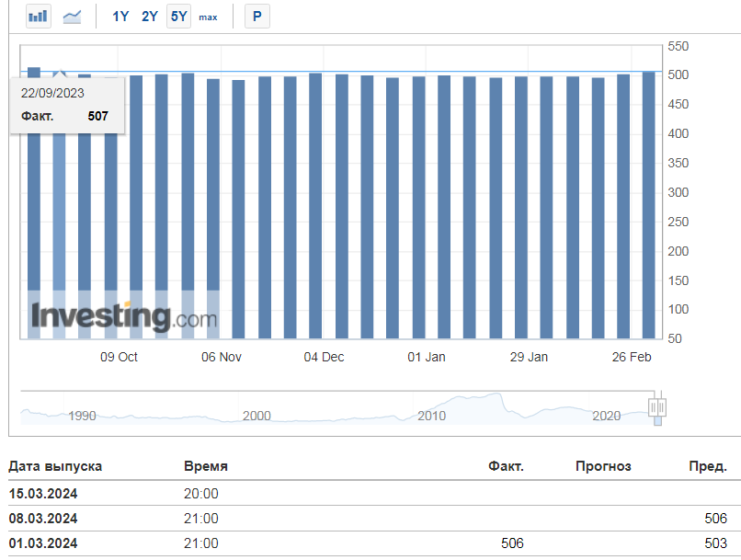Select the 2Y time range
This screenshot has height=560, width=741.
[x=150, y=17]
